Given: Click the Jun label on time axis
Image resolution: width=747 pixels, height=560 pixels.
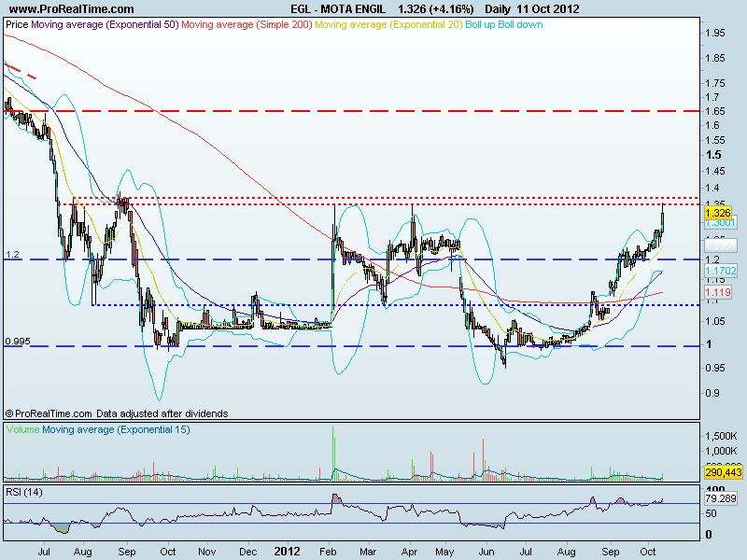Looking at the screenshot, I should click(486, 552).
